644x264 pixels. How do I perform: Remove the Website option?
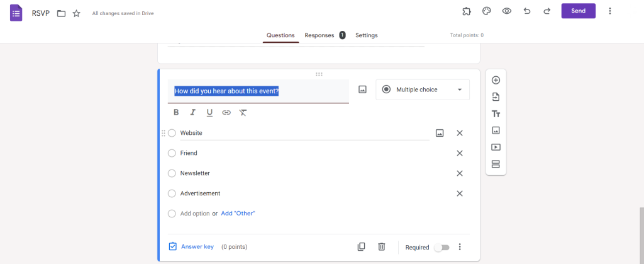pyautogui.click(x=460, y=133)
